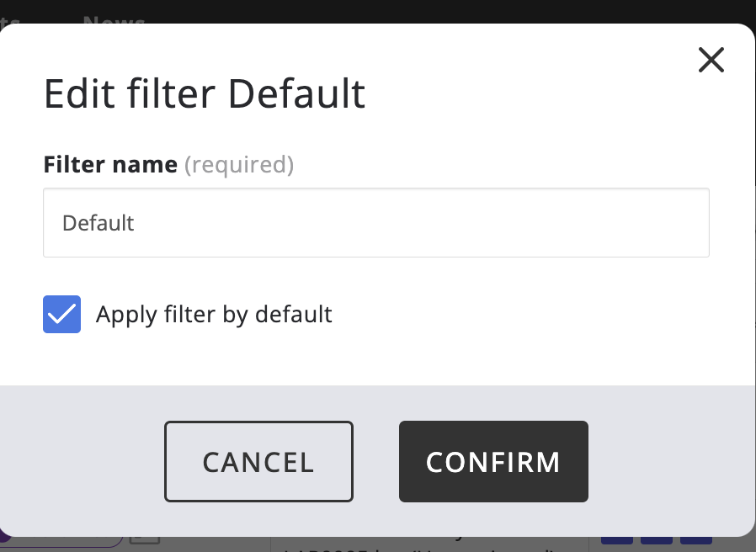Click the '(required)' hint text
The image size is (756, 552).
click(x=239, y=164)
